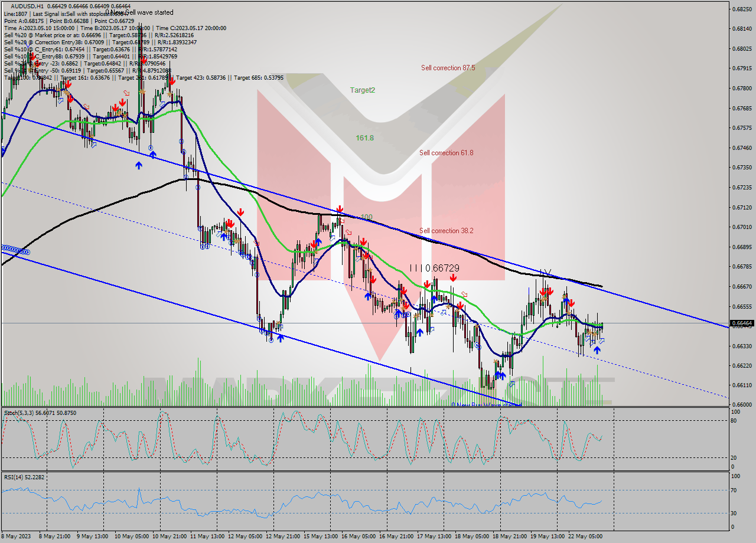This screenshot has width=756, height=543.
Task: Click the '9 May 13:00' time label
Action: (93, 537)
